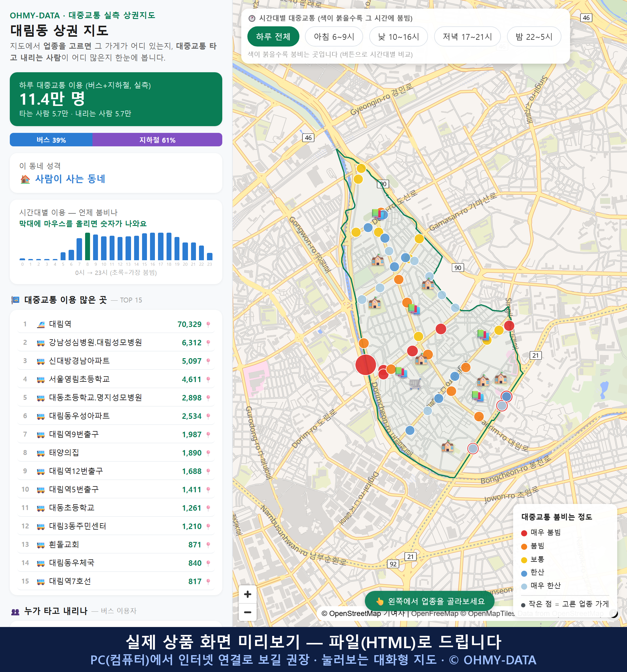Click the pin icon for 서울영림초등학교
The image size is (627, 672).
coord(208,379)
